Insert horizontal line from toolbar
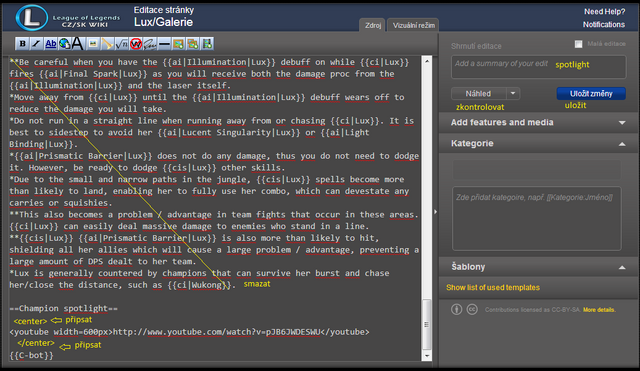The width and height of the screenshot is (640, 371). [164, 44]
